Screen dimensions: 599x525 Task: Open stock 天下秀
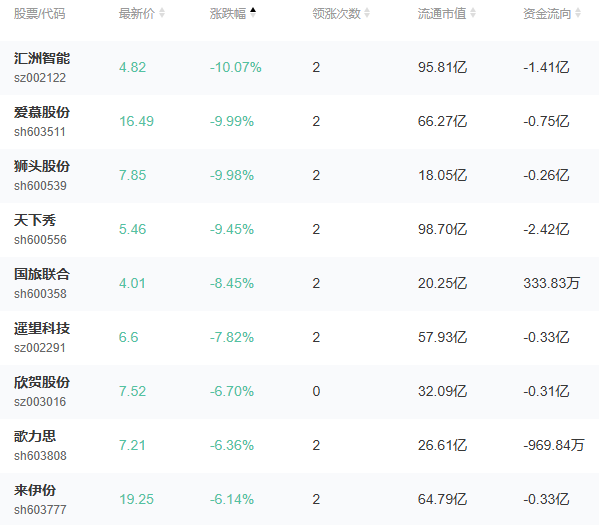pyautogui.click(x=35, y=220)
